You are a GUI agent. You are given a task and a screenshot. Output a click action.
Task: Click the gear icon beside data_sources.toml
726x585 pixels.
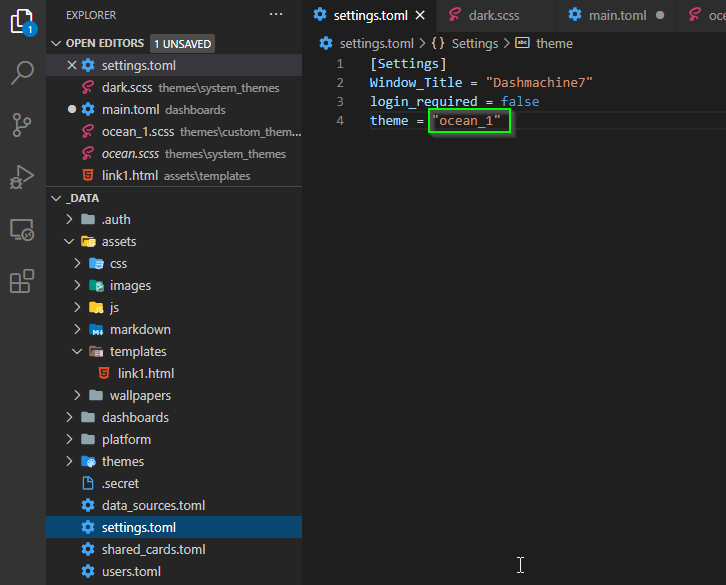[x=88, y=505]
